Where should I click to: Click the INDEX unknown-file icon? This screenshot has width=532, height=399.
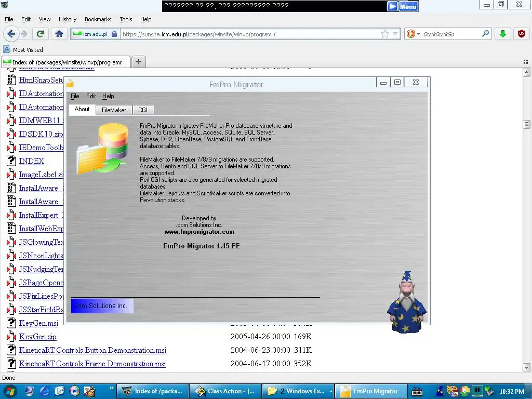11,161
